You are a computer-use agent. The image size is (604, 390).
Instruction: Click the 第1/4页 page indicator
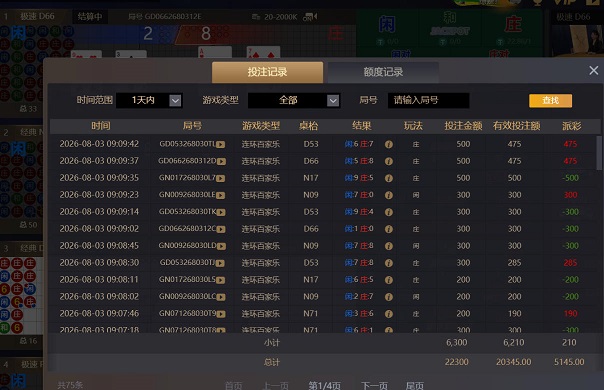(x=324, y=385)
